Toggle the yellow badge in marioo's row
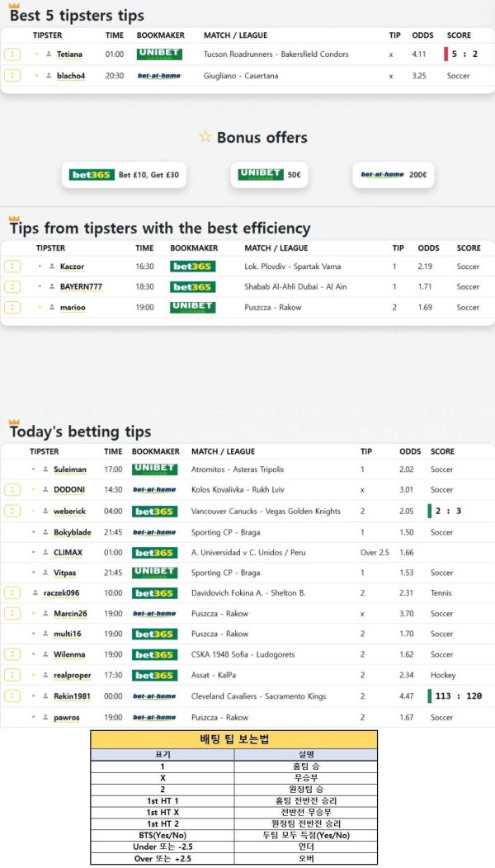The image size is (495, 868). click(x=12, y=308)
